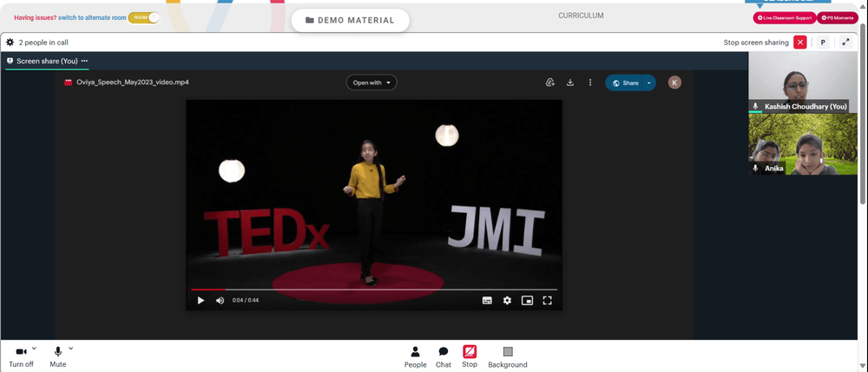Open the CURRICULUM tab
Viewport: 868px width, 372px height.
coord(581,16)
